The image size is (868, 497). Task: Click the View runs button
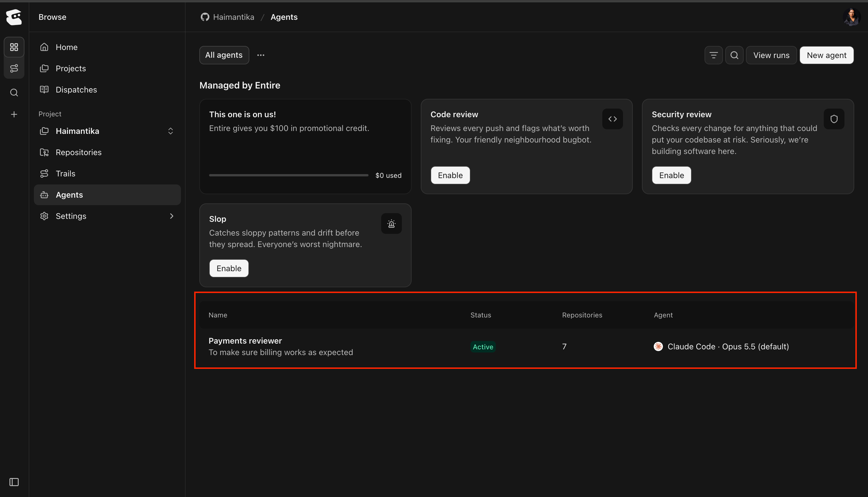(771, 55)
